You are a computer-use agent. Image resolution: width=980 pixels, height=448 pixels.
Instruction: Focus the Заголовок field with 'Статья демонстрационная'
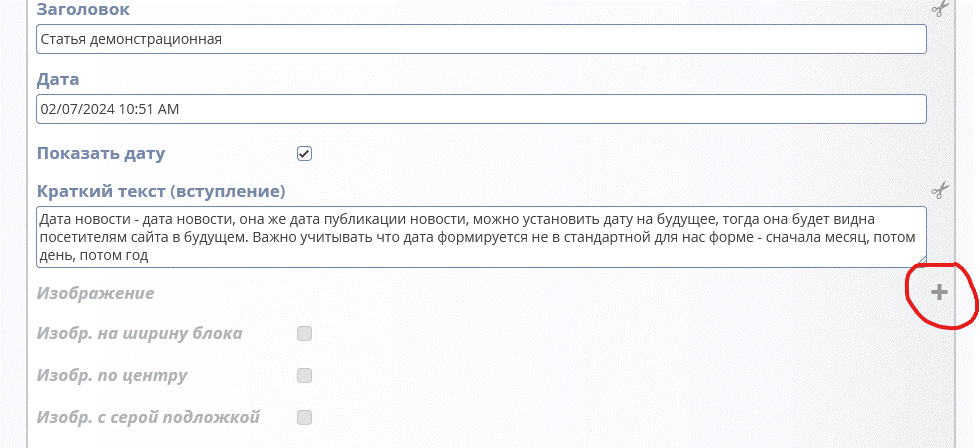(480, 39)
